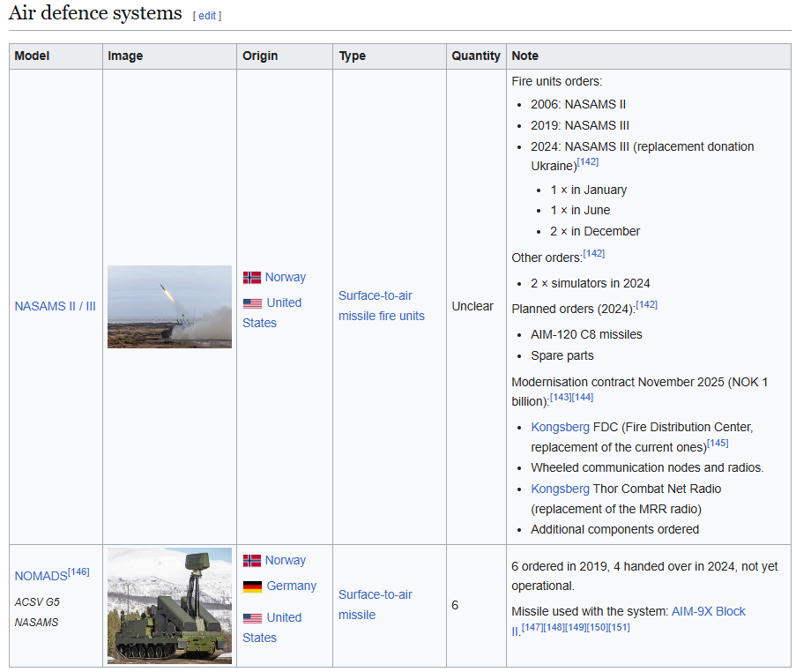Click the United States flag in NASAMS row
The width and height of the screenshot is (796, 672).
tap(252, 302)
